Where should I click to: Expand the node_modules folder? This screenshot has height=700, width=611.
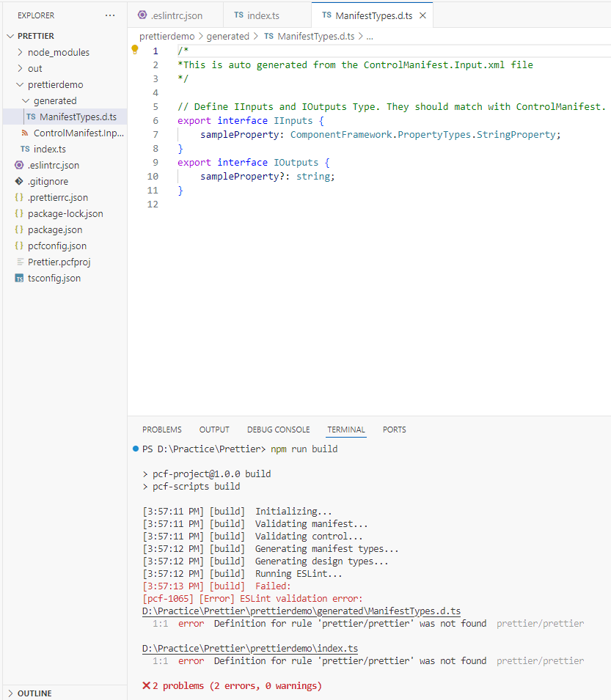tap(20, 53)
